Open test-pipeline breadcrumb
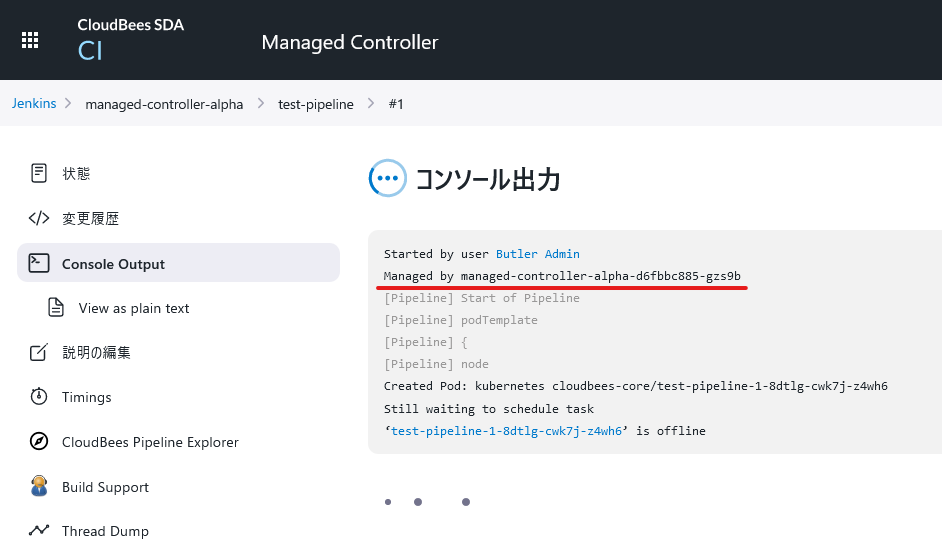Viewport: 942px width, 541px height. click(315, 104)
